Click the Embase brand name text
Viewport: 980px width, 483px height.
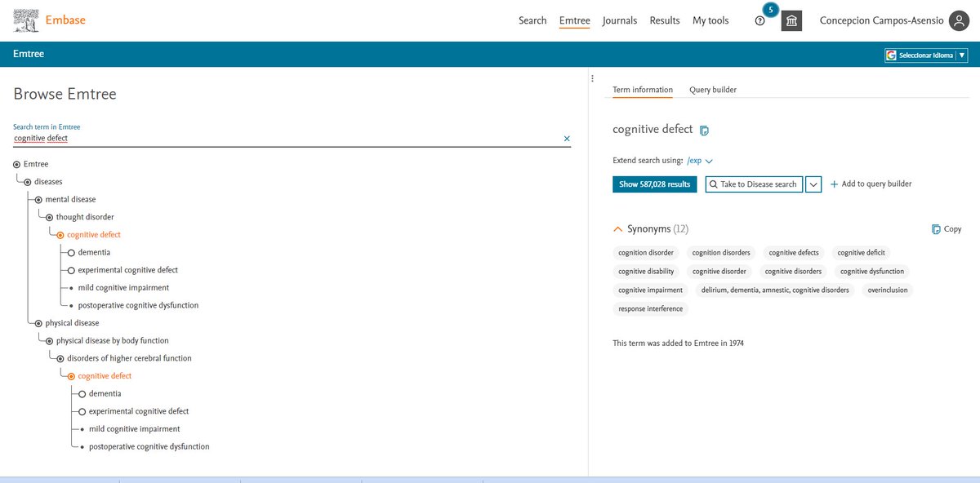pos(65,20)
